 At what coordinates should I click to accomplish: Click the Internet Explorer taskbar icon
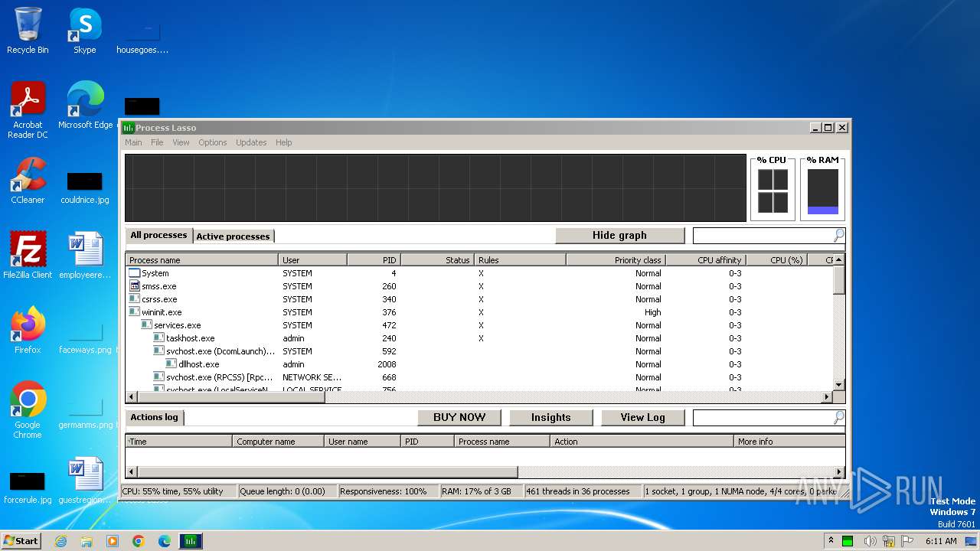pyautogui.click(x=60, y=541)
